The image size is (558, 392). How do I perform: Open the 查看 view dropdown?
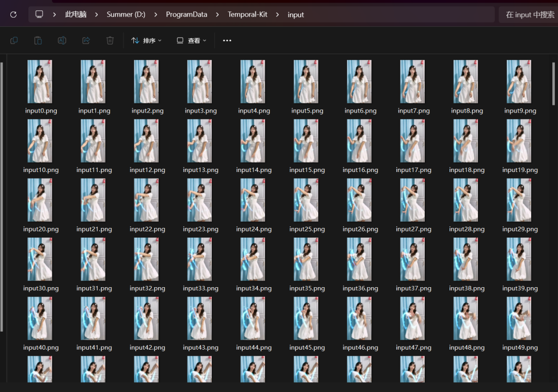(x=192, y=41)
